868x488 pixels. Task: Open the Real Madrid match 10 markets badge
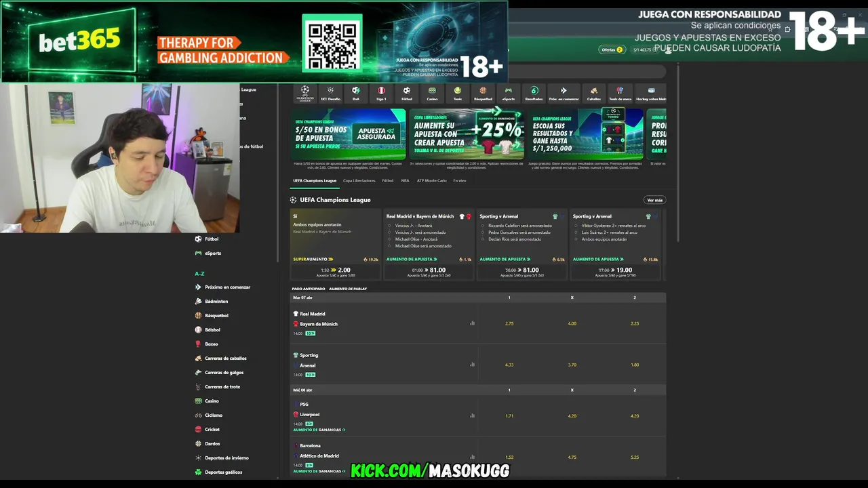pos(310,333)
